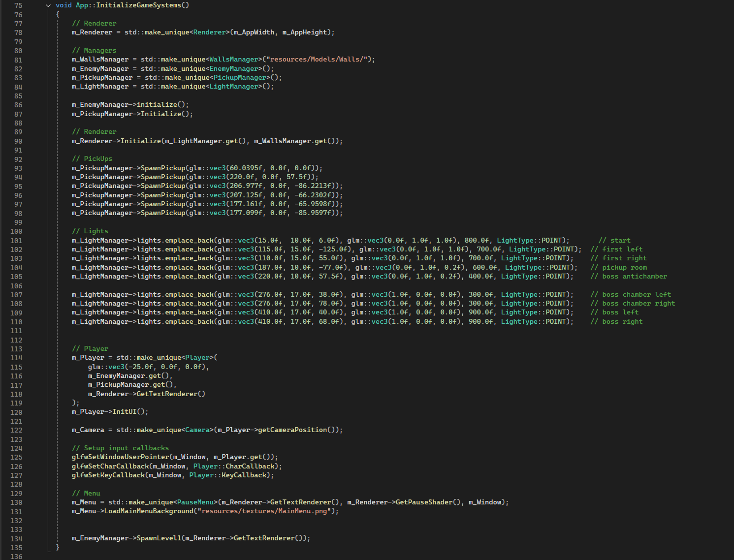734x560 pixels.
Task: Click line number 75 in the gutter
Action: click(x=18, y=5)
